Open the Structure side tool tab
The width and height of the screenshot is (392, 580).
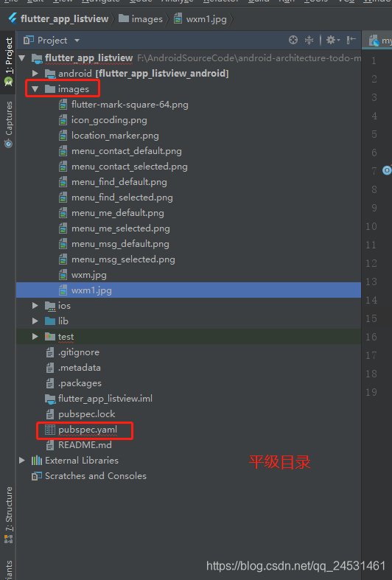(9, 515)
